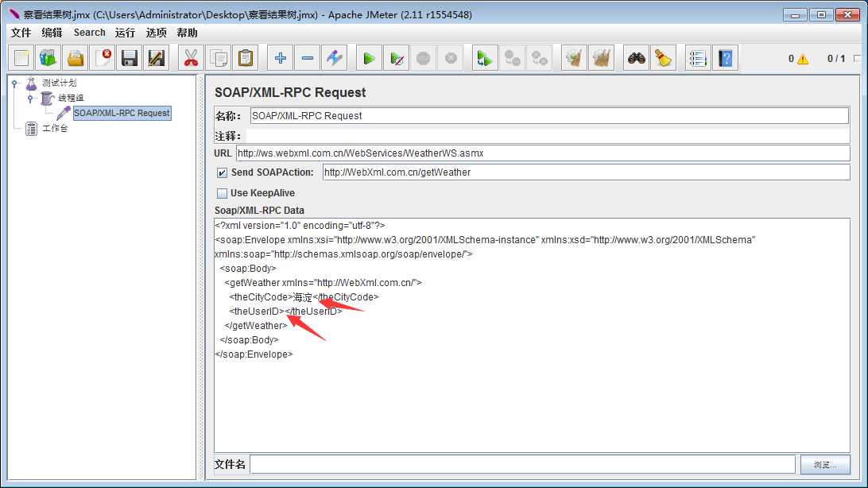Viewport: 868px width, 488px height.
Task: Select 线程组 in the tree
Action: 71,98
